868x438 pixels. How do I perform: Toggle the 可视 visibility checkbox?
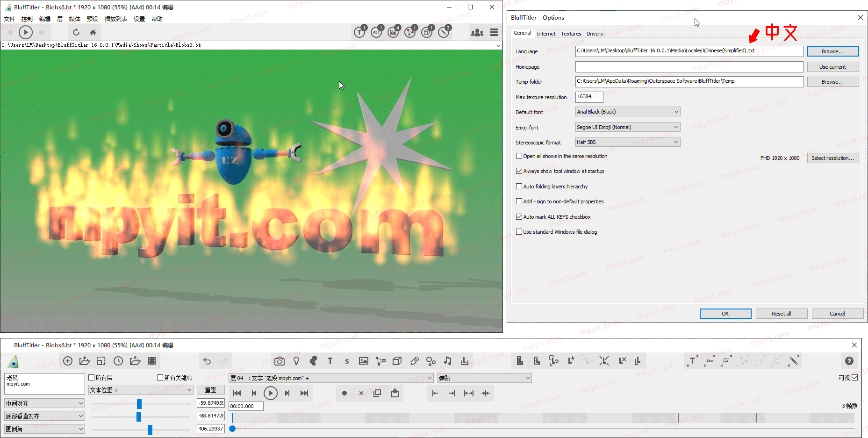pyautogui.click(x=855, y=378)
